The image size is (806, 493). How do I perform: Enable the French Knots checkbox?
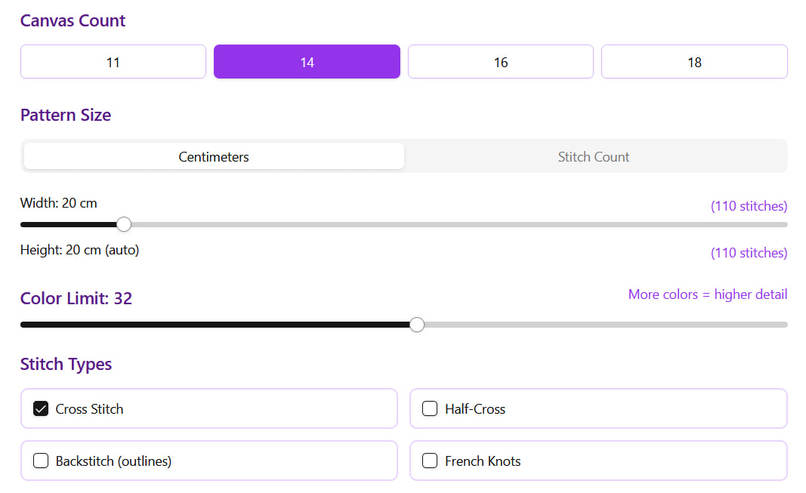coord(430,461)
